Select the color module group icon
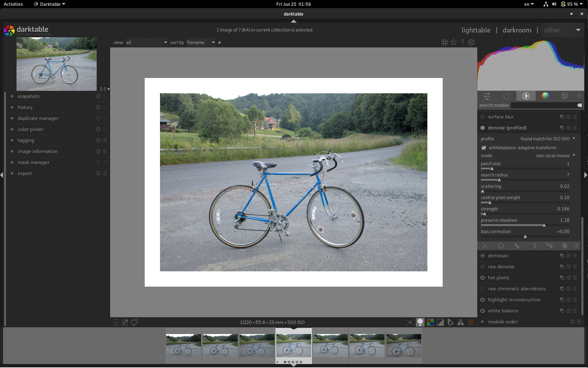Image resolution: width=588 pixels, height=368 pixels. point(545,96)
